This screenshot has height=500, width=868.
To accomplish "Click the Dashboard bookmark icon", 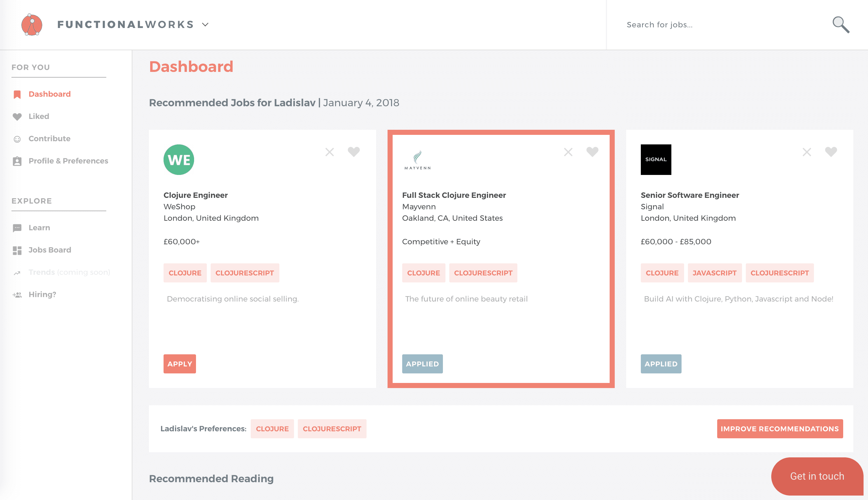I will point(17,94).
